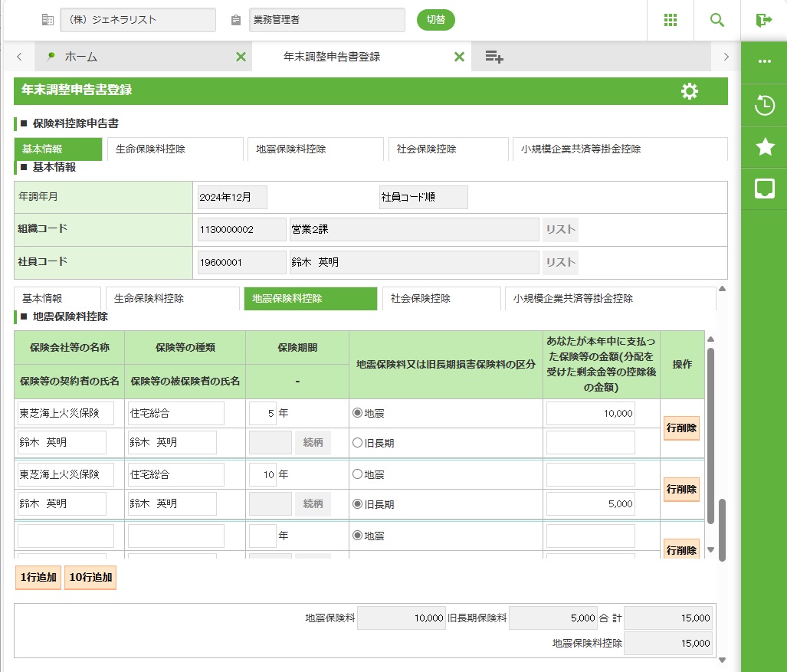Viewport: 787px width, 672px height.
Task: Select 旧長期 radio in second insurance row
Action: click(x=357, y=504)
